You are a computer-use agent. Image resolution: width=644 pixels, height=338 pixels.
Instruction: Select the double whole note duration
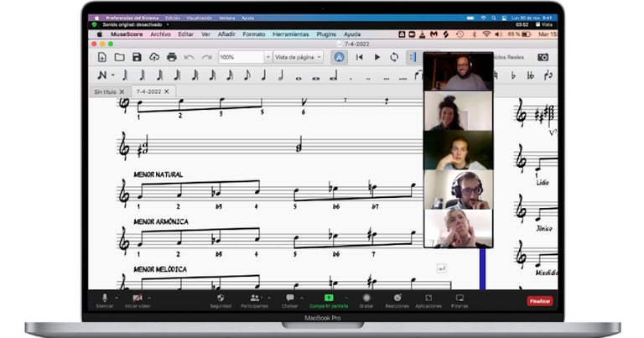coord(316,78)
